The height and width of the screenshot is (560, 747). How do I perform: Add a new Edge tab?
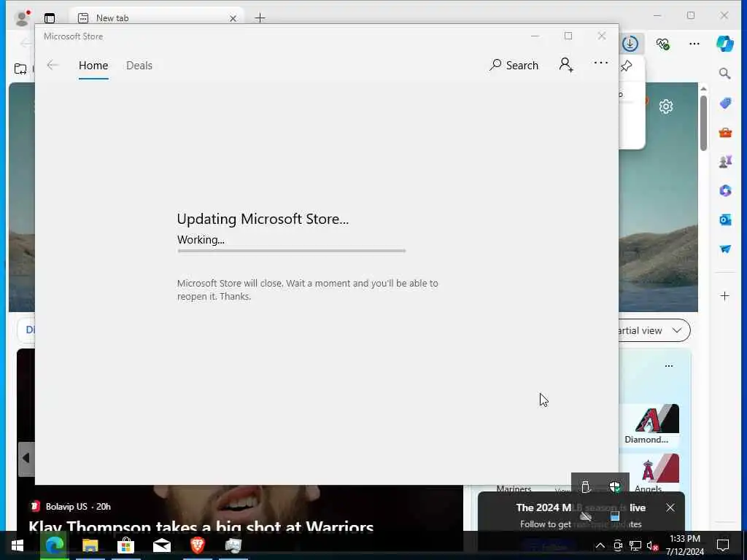click(x=260, y=18)
